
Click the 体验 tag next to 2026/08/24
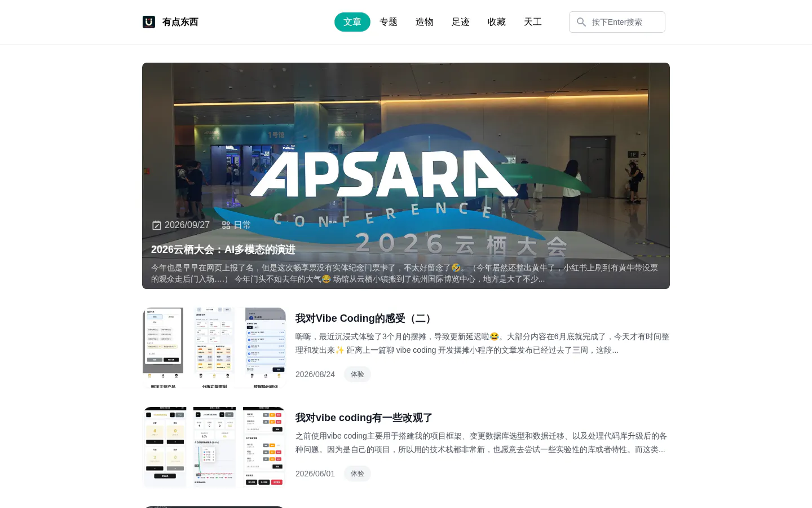pyautogui.click(x=358, y=374)
